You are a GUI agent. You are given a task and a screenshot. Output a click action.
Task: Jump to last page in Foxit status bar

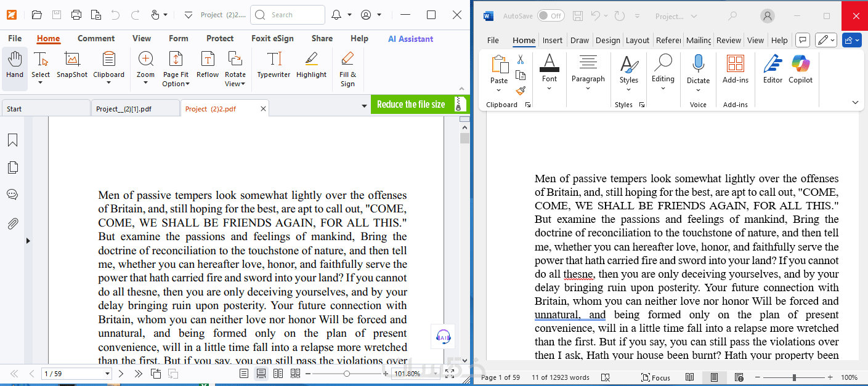coord(139,374)
